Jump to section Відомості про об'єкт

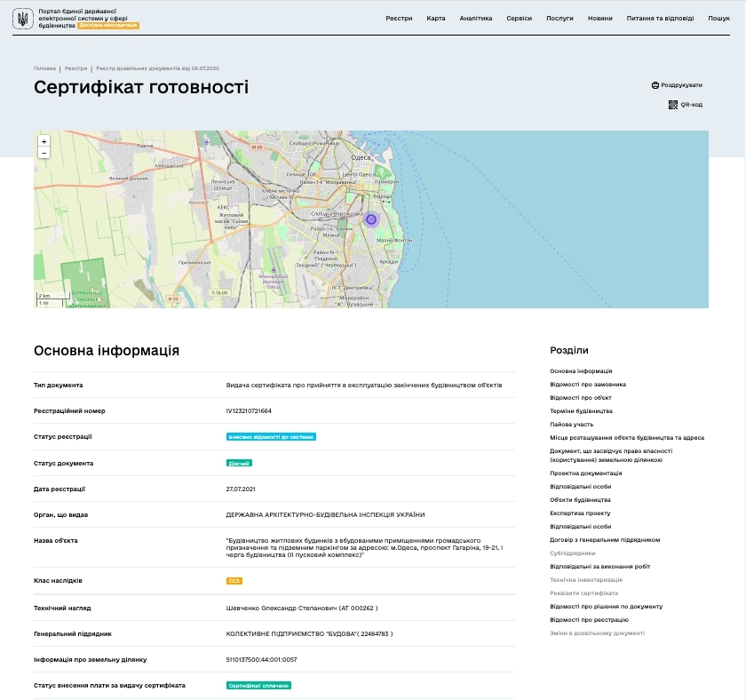coord(581,398)
